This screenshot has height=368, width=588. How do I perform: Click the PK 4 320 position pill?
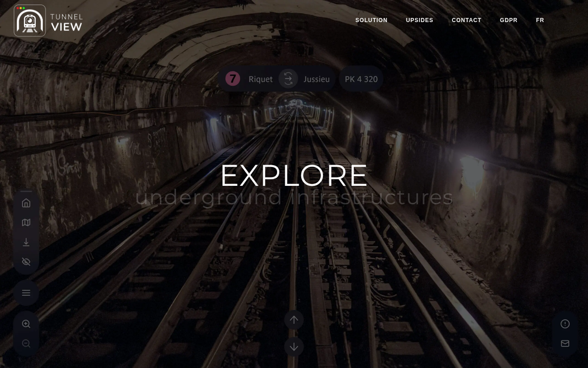[361, 79]
